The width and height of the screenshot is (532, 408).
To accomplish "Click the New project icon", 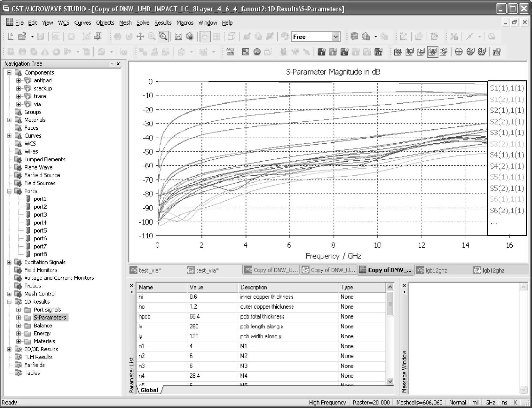I will click(x=10, y=36).
